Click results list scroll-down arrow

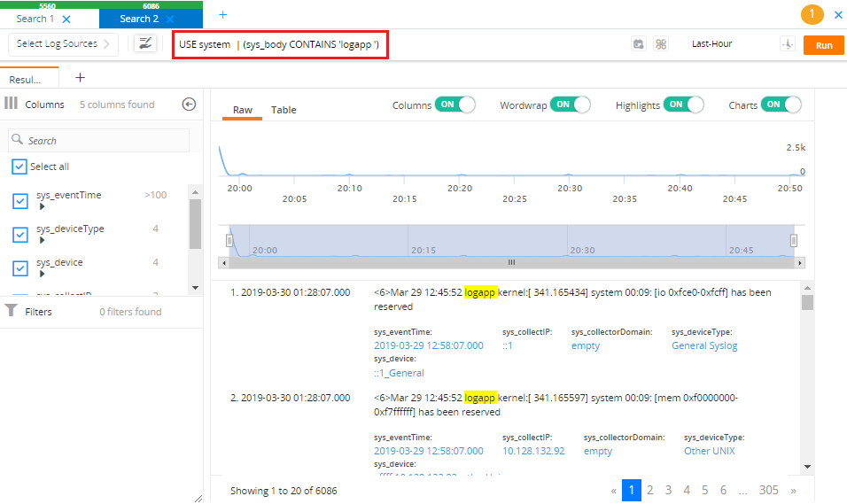point(807,466)
